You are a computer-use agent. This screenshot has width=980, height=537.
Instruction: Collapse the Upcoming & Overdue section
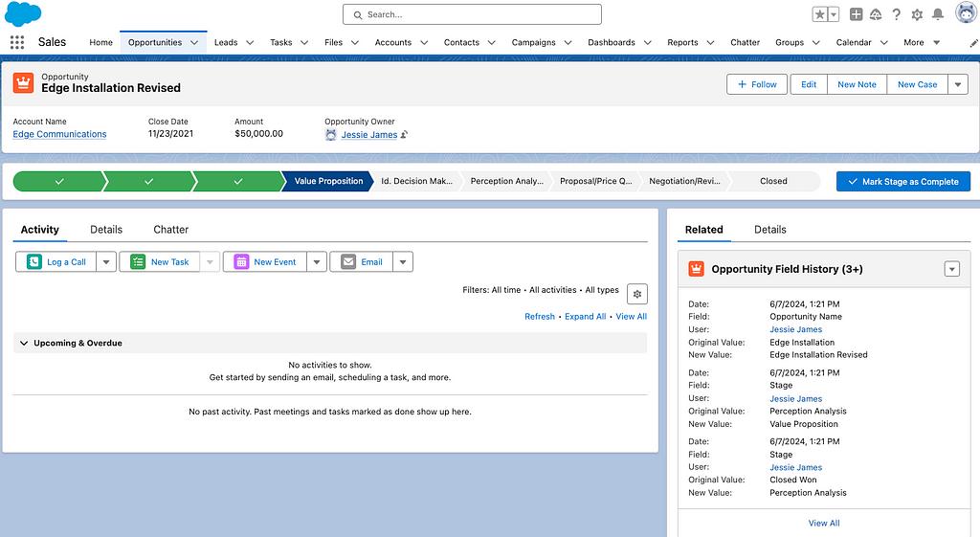click(22, 343)
